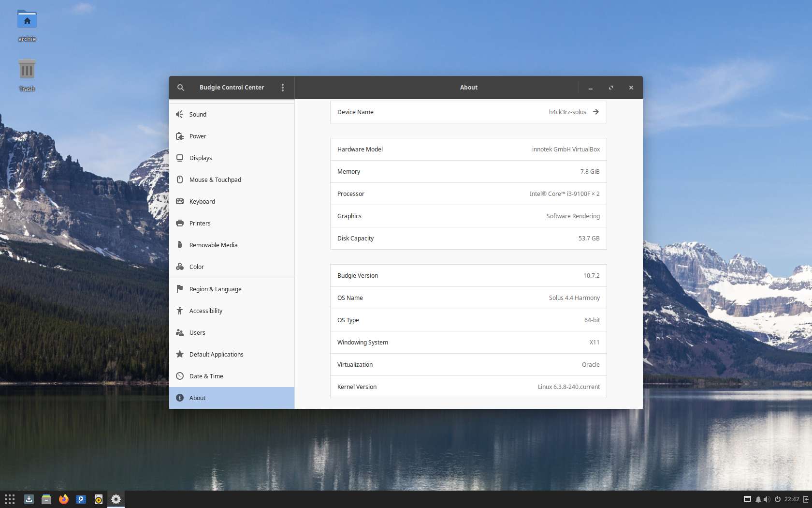Click the 'Oracle' virtualization value

tap(591, 364)
